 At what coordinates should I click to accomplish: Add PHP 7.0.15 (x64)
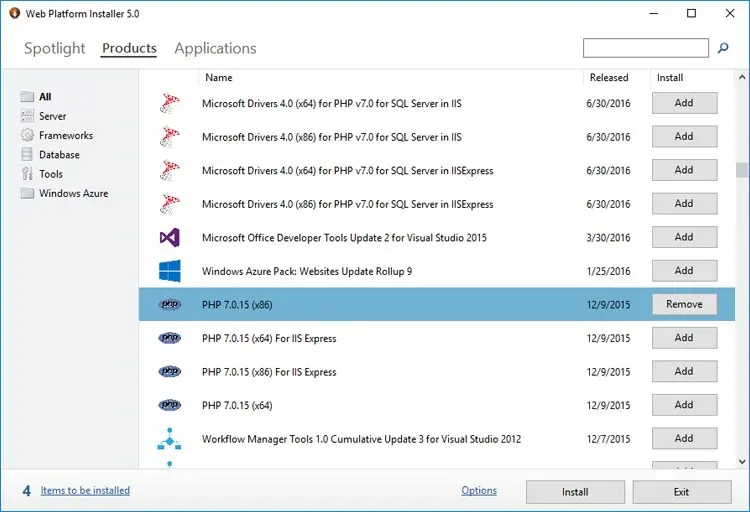click(684, 405)
